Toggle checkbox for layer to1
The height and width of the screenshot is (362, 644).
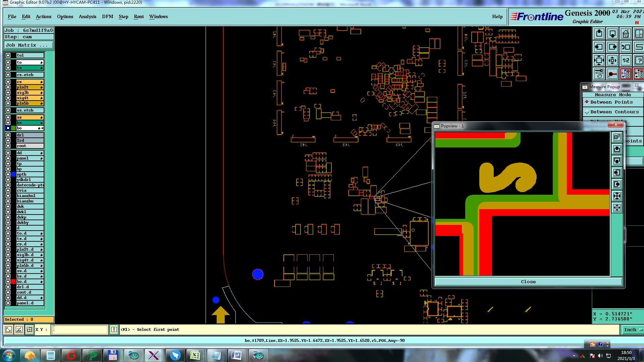pos(8,55)
